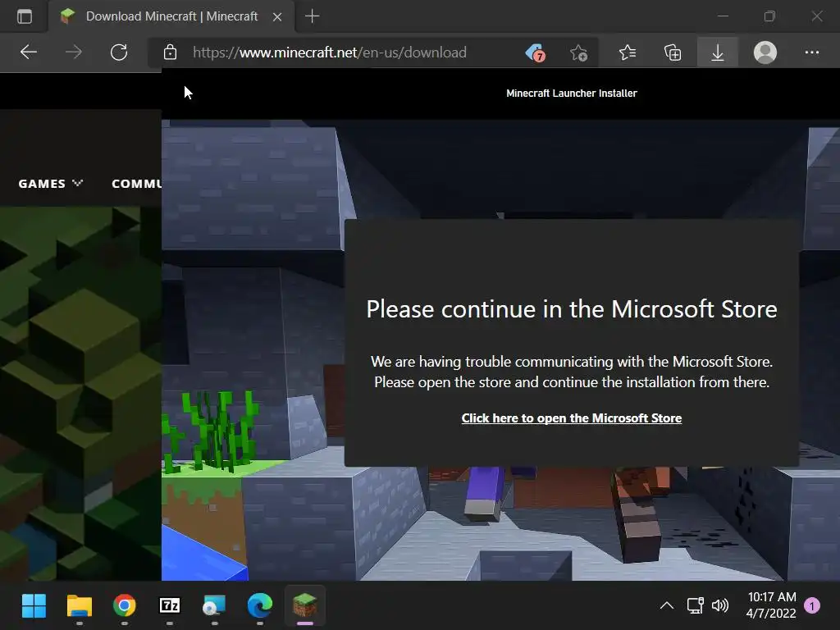Select the Download Minecraft tab
The width and height of the screenshot is (840, 630).
pos(171,16)
